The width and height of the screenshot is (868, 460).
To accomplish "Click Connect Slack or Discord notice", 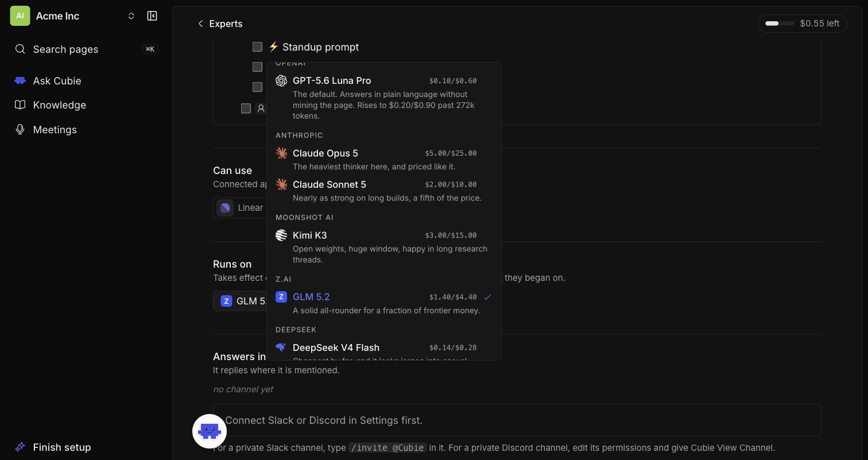I will click(x=517, y=420).
